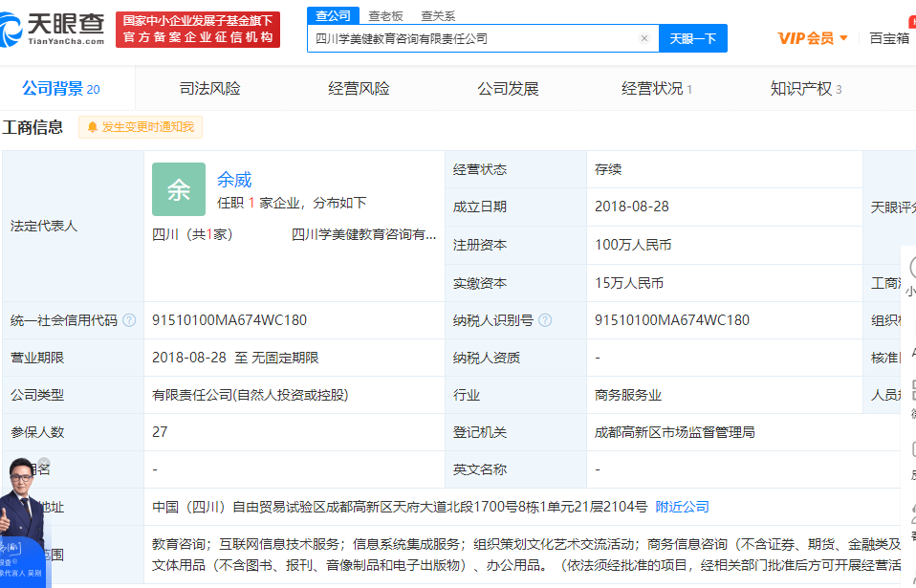Click the 附近公司 link
Viewport: 916px width, 588px height.
coord(683,507)
